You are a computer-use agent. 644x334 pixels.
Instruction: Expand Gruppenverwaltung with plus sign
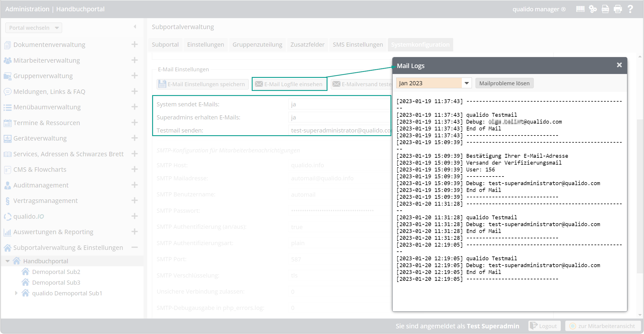(135, 75)
